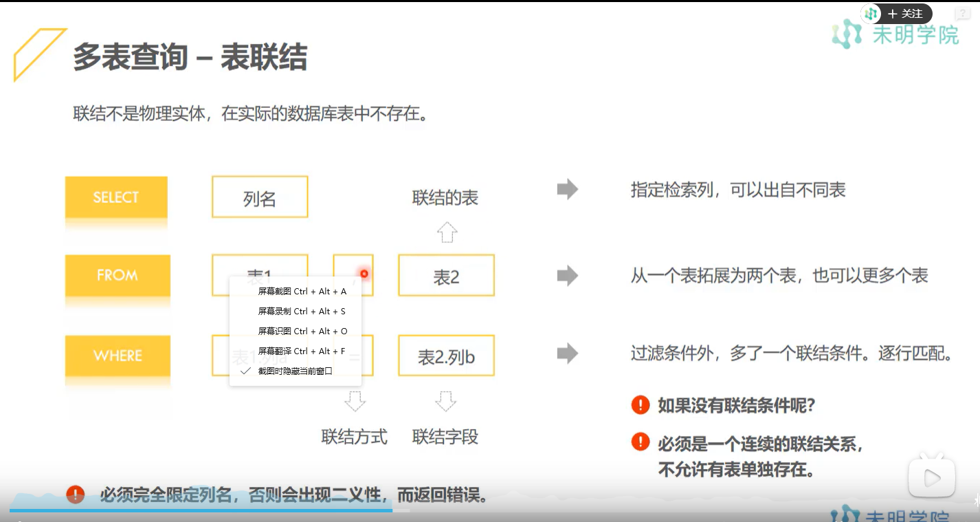Open the help question mark icon
The height and width of the screenshot is (522, 980).
coord(961,12)
